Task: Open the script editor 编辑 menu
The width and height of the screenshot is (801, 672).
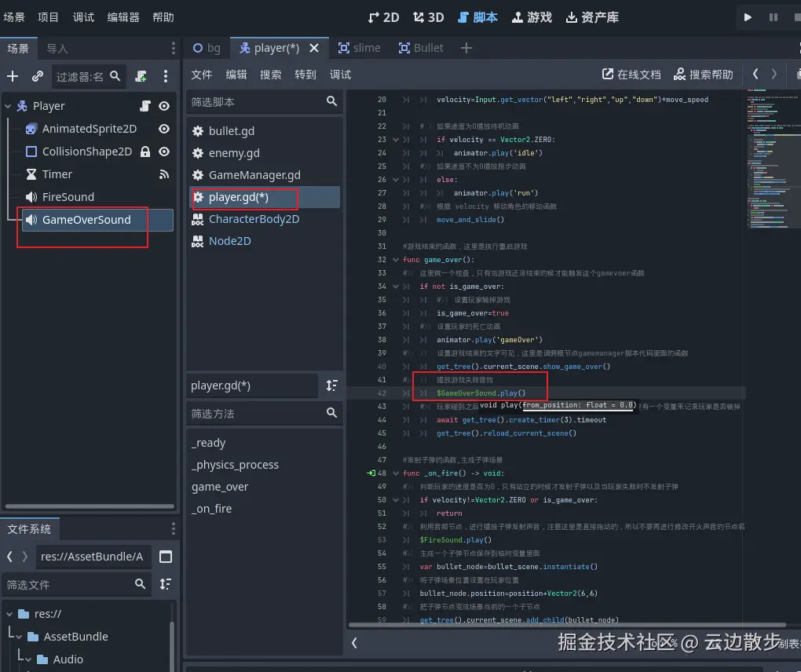Action: [x=236, y=75]
